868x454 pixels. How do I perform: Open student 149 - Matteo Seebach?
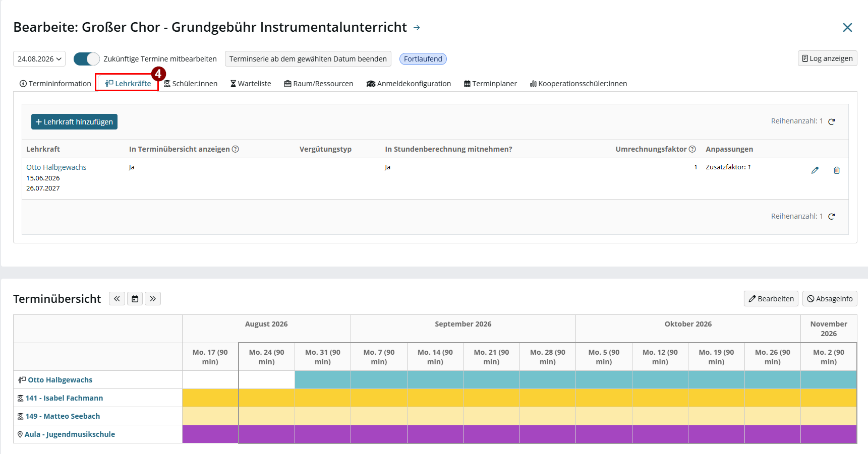click(63, 416)
